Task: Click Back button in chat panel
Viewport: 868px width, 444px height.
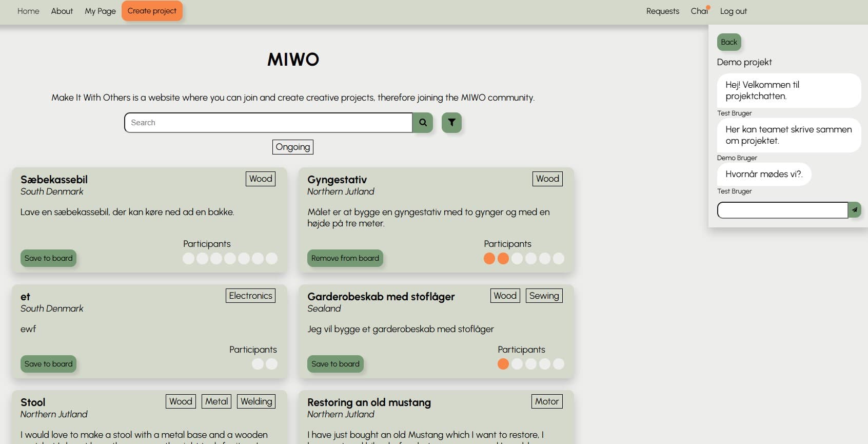Action: pyautogui.click(x=729, y=42)
